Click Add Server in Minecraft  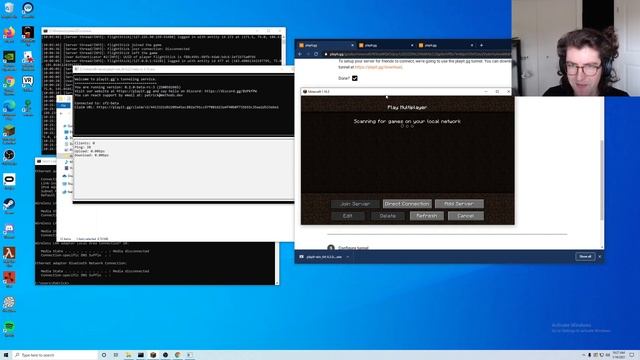(x=459, y=204)
